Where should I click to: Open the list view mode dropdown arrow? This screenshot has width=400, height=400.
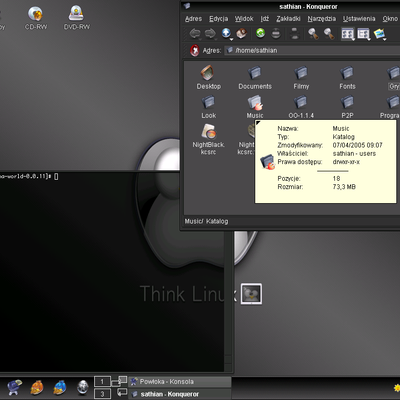[368, 39]
